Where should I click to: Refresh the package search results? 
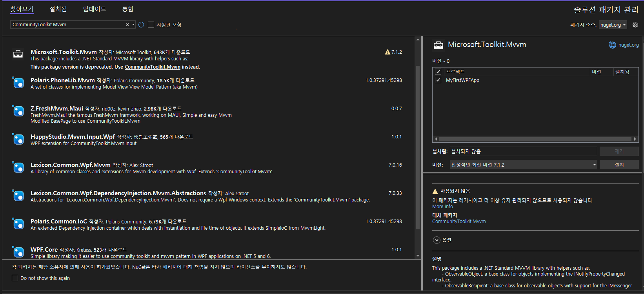(x=141, y=25)
